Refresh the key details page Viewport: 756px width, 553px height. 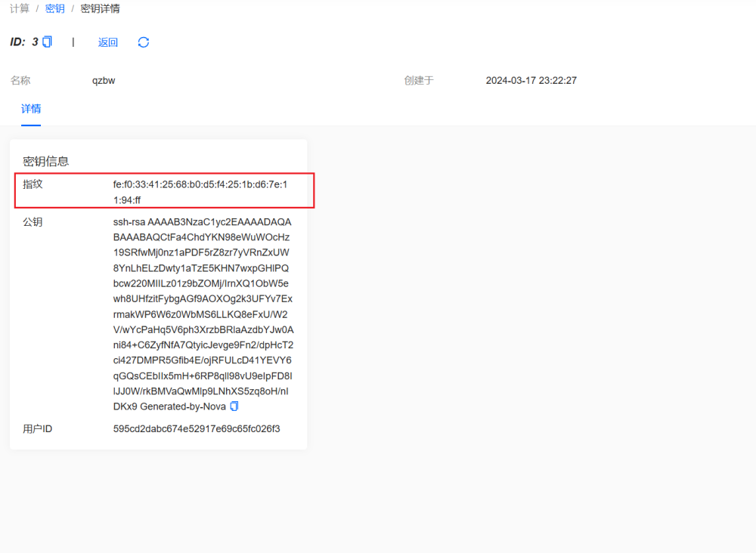144,42
